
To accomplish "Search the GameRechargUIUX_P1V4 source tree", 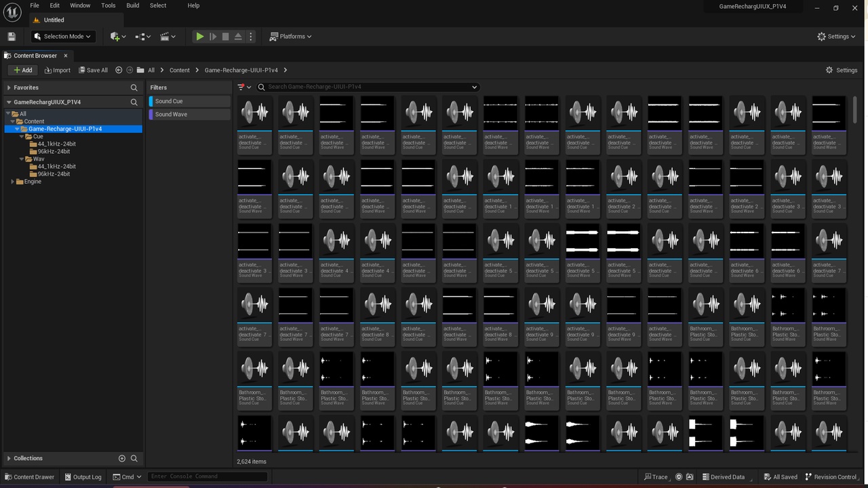I will [134, 102].
